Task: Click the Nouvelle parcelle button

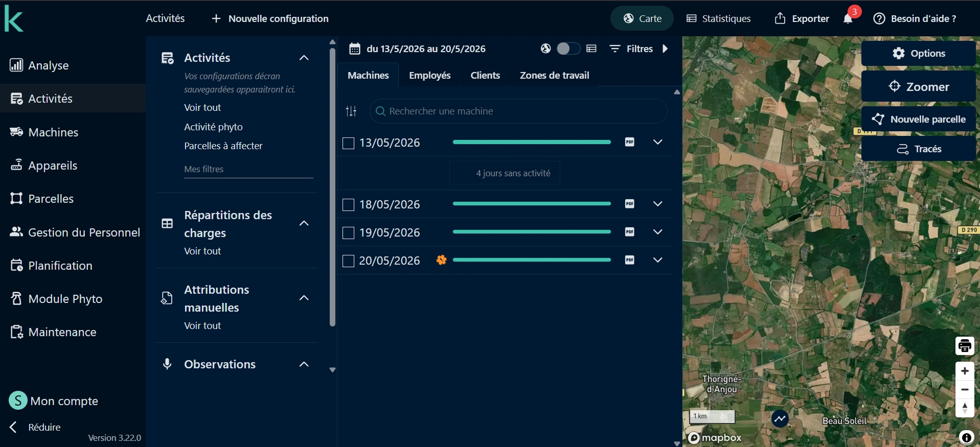Action: pos(919,119)
